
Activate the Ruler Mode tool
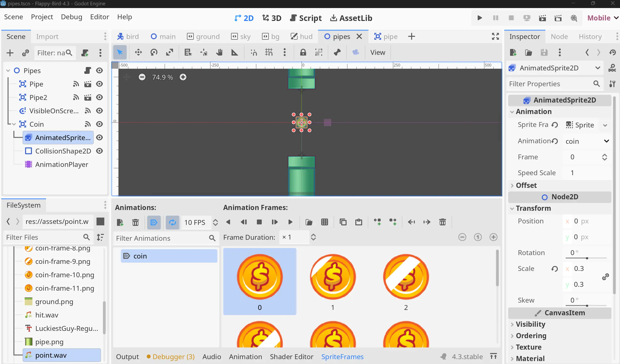235,52
